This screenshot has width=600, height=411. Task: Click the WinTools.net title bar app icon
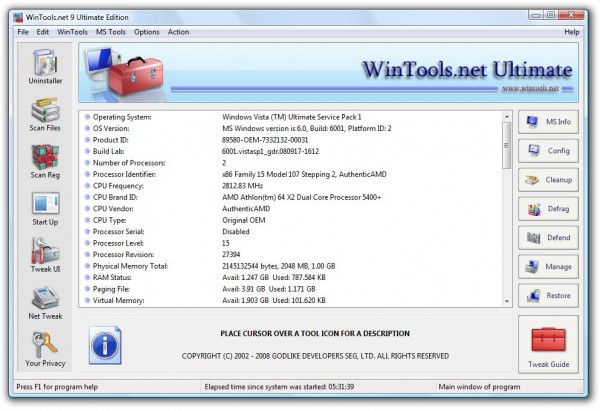[x=18, y=18]
